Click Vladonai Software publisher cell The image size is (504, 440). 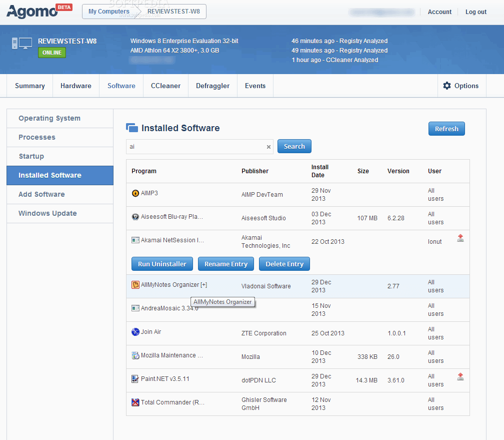[266, 286]
